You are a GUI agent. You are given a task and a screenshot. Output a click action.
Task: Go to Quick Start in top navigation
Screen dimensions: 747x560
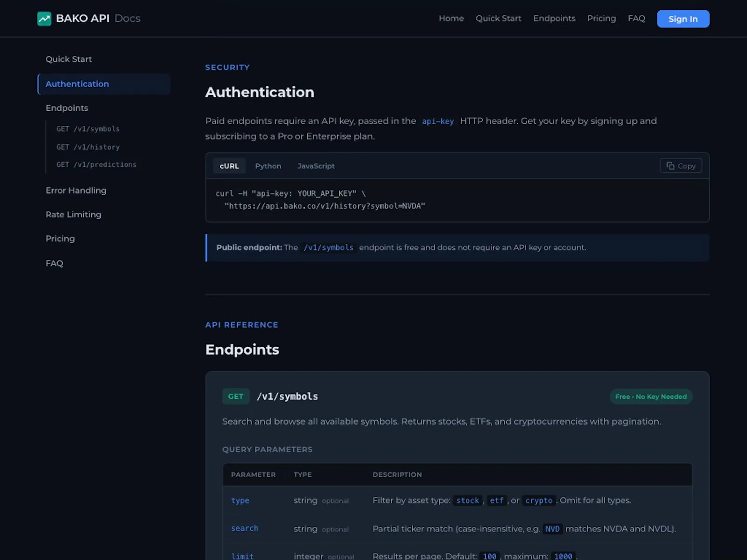point(498,19)
